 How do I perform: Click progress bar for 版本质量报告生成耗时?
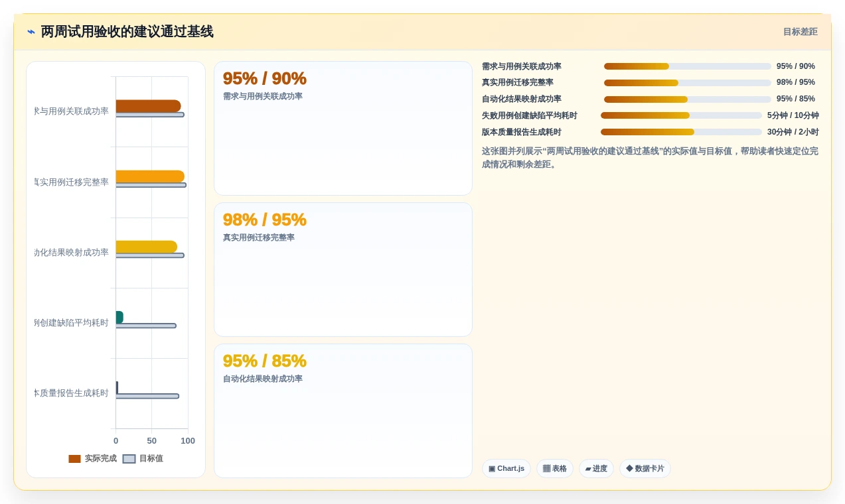coord(681,132)
